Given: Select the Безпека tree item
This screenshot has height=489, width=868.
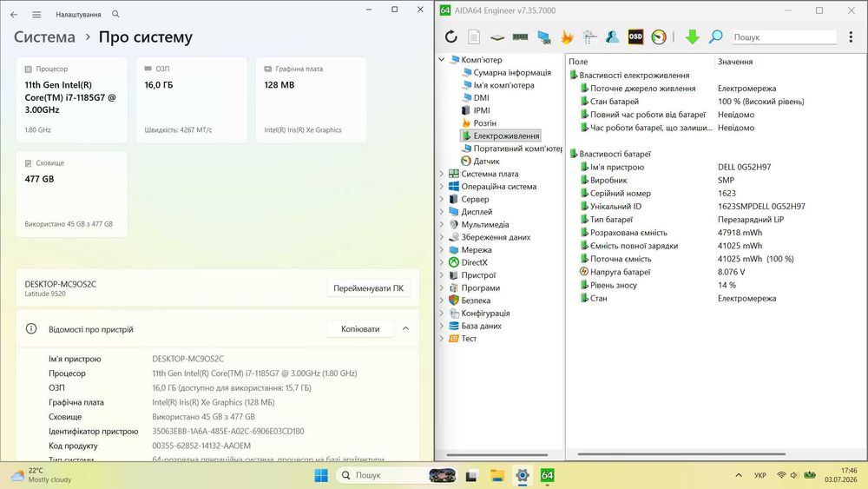Looking at the screenshot, I should pyautogui.click(x=476, y=301).
